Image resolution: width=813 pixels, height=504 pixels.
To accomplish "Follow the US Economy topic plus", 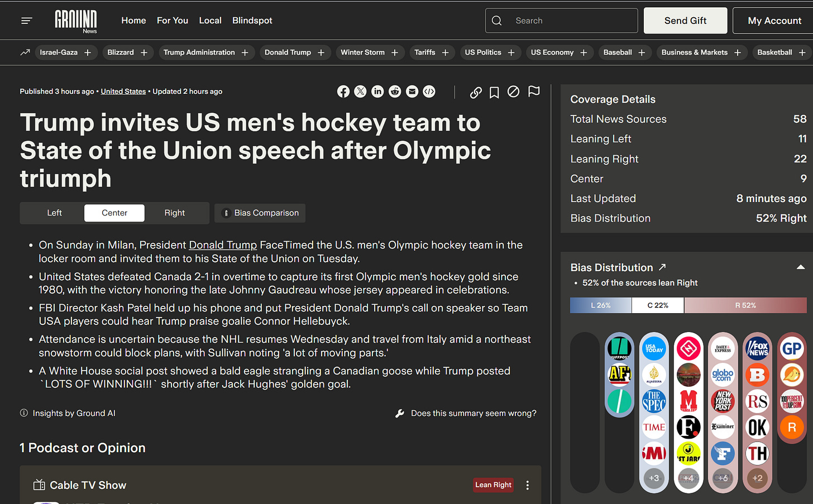I will [x=584, y=52].
